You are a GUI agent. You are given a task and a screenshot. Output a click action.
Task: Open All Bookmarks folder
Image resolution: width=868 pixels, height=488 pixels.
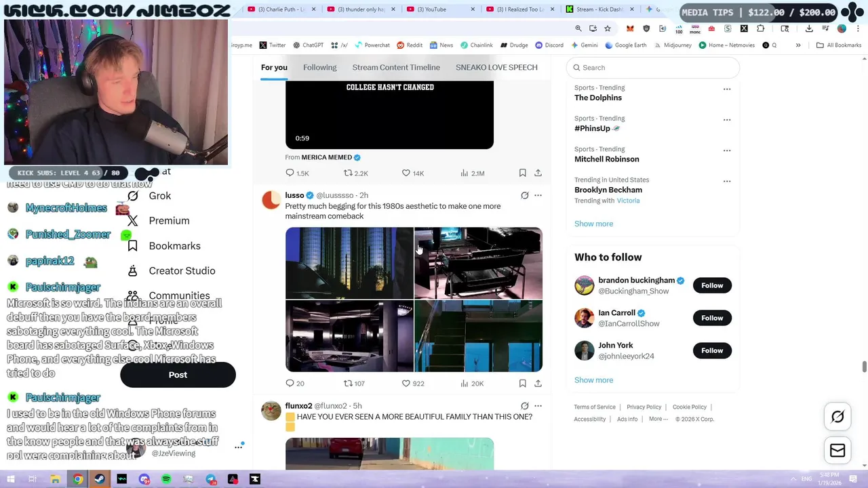click(839, 45)
